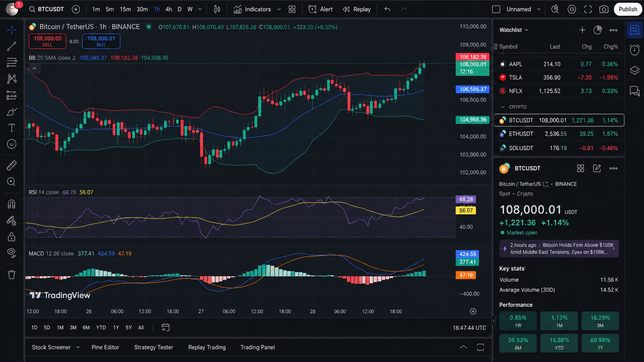644x362 pixels.
Task: Switch to the Pine Editor tab
Action: (x=105, y=347)
